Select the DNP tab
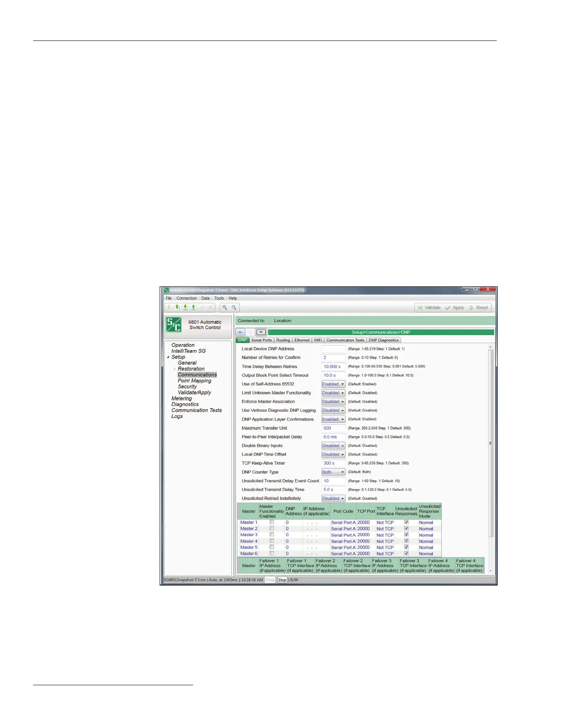 pos(242,340)
